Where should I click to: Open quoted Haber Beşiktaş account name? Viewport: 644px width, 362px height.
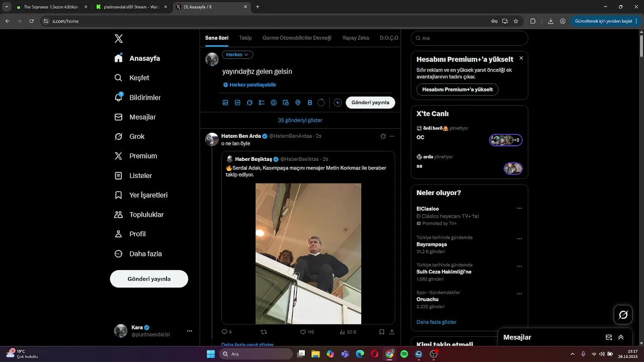pos(254,159)
